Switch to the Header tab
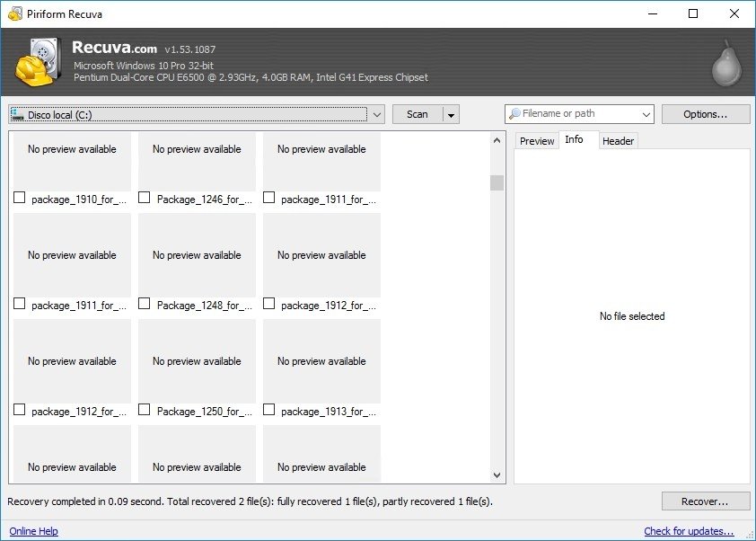The image size is (756, 541). (618, 141)
